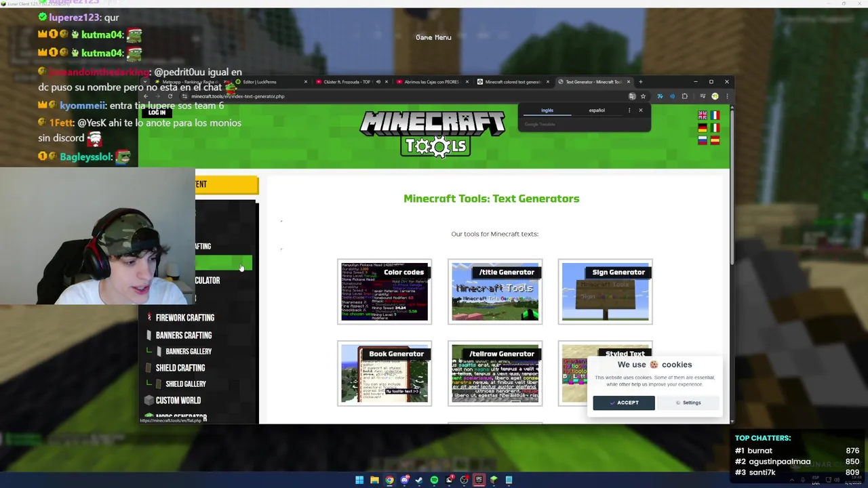
Task: Accept cookies with the ACCEPT button
Action: tap(624, 403)
